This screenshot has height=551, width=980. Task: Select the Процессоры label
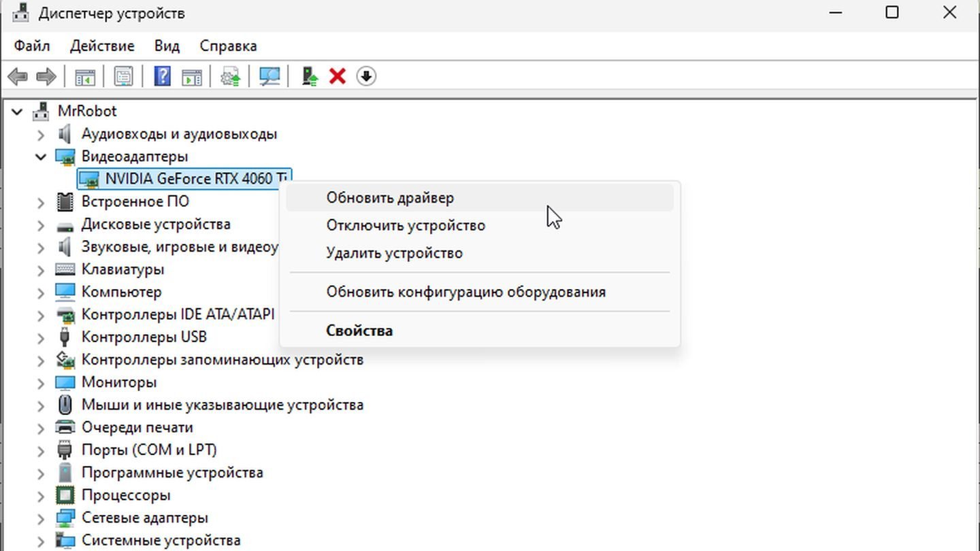point(126,495)
